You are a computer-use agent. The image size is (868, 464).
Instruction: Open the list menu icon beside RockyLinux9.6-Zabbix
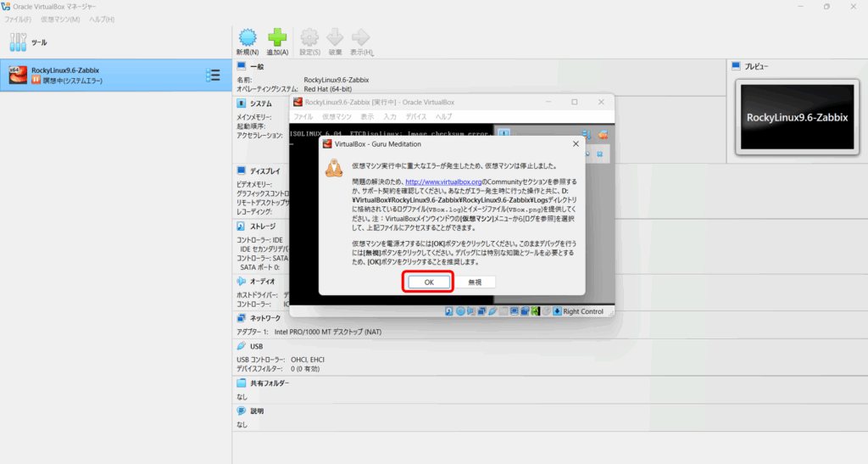point(213,75)
